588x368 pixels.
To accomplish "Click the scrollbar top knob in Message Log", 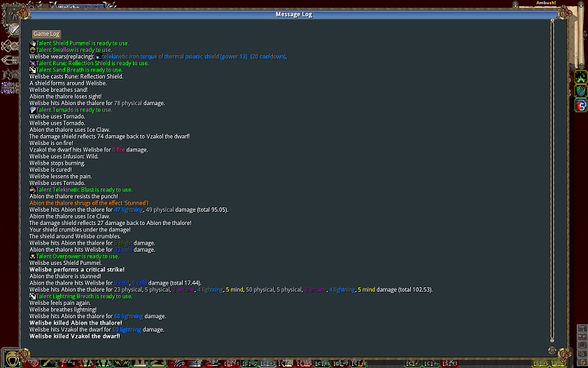I will 552,20.
